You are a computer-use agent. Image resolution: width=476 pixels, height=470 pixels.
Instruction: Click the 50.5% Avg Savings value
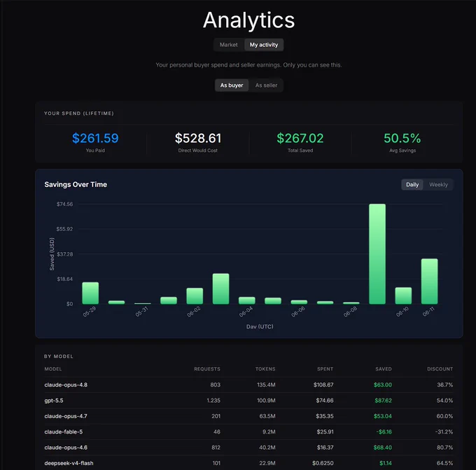402,138
